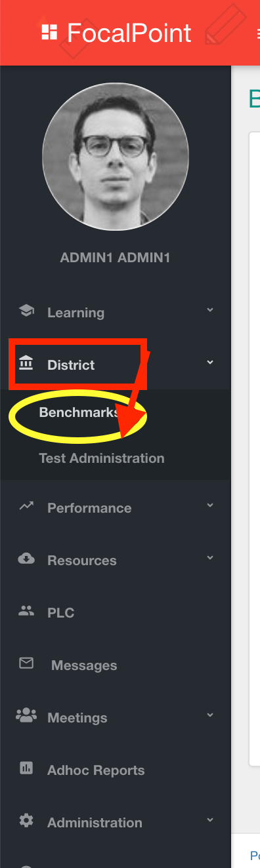Expand the Learning menu chevron
This screenshot has height=868, width=260.
[210, 310]
